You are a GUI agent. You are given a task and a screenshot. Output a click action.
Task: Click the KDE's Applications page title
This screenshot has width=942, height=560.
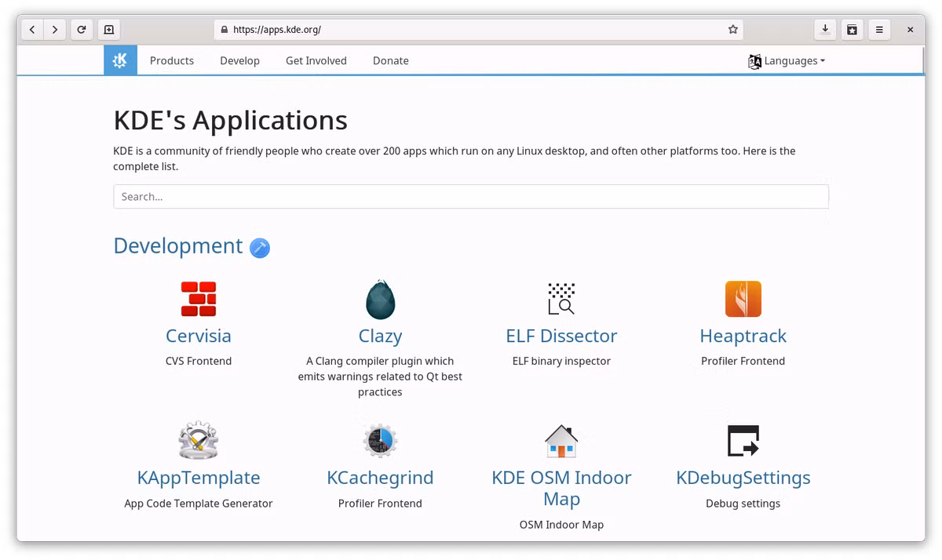pos(231,120)
